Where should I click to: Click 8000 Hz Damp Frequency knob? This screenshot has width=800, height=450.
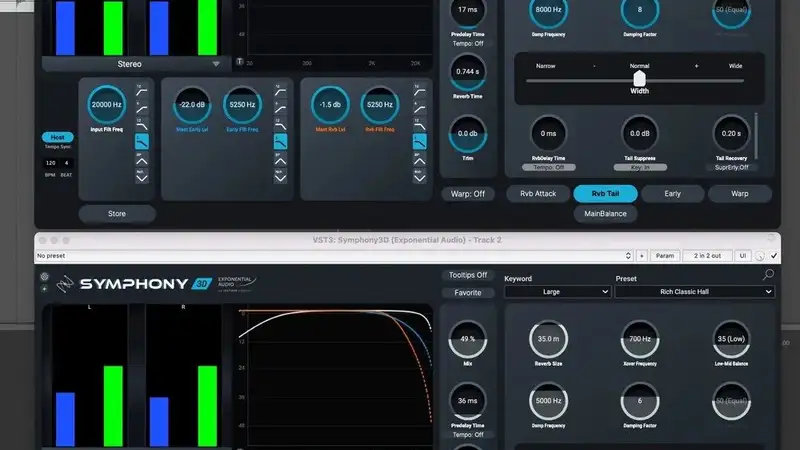[x=548, y=10]
